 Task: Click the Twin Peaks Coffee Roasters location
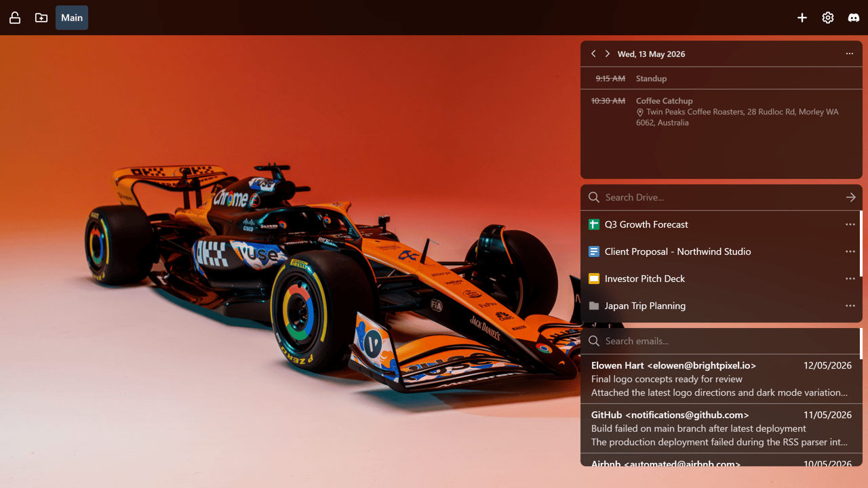737,117
